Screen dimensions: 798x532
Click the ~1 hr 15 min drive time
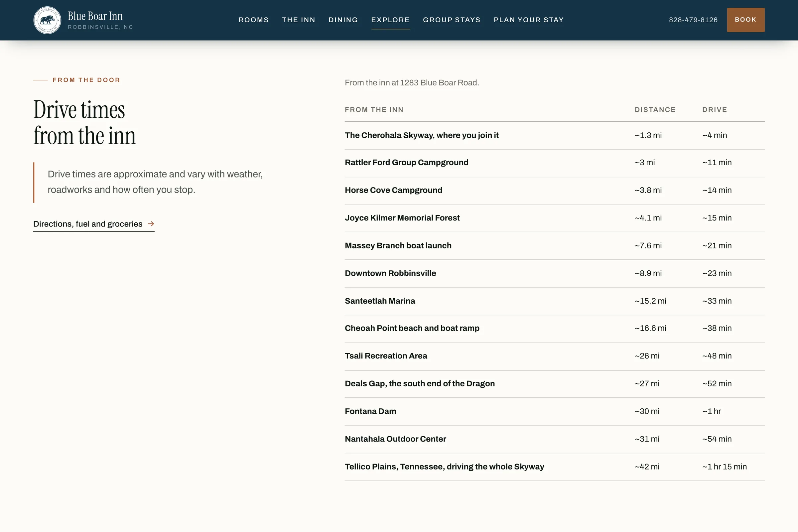coord(725,467)
